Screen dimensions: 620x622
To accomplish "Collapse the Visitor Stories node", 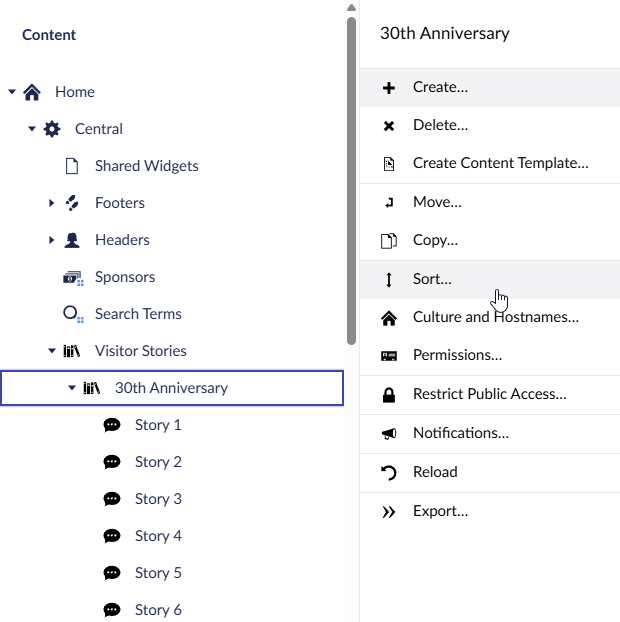I will 52,351.
